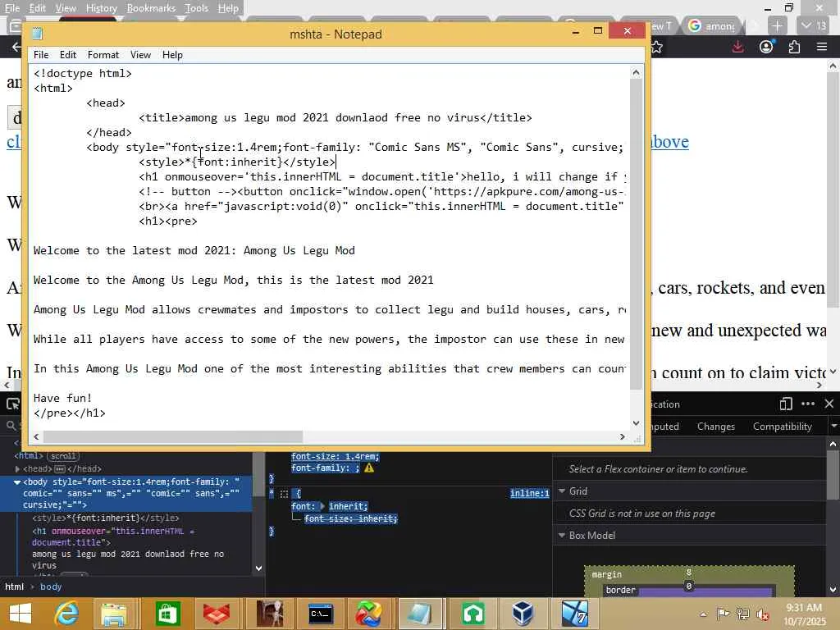This screenshot has width=840, height=630.
Task: Expand the font shorthand property arrow
Action: (x=322, y=506)
